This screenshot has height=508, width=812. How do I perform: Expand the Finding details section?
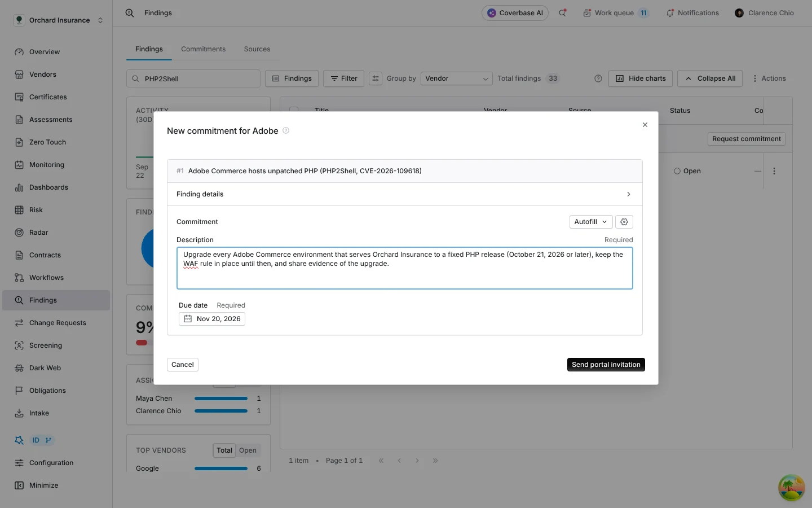[405, 194]
